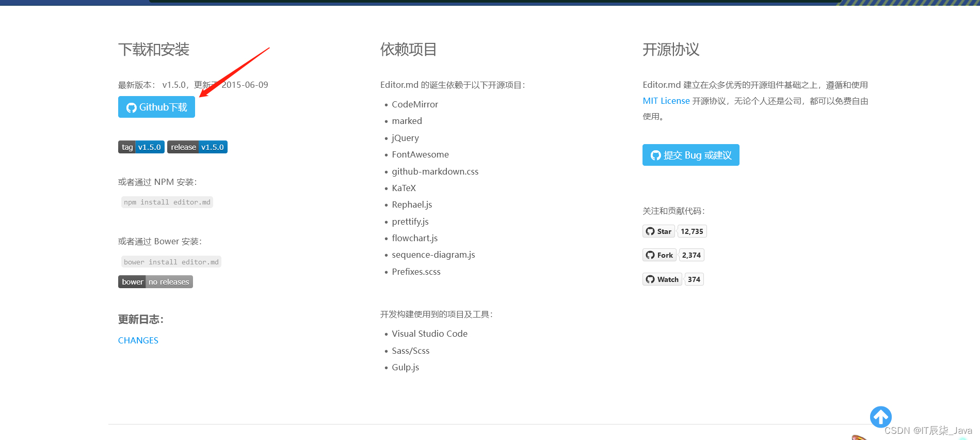Click the 依赖项目 heading
980x440 pixels.
click(409, 50)
